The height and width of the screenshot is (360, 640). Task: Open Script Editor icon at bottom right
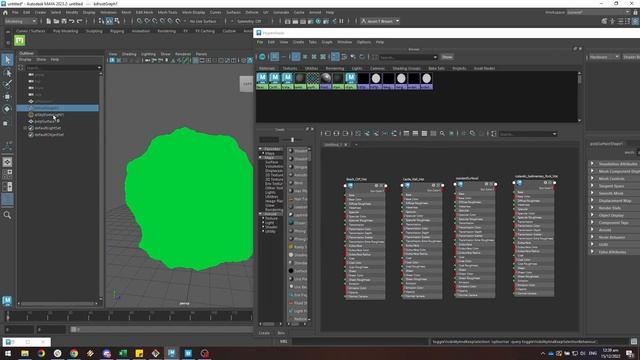pos(634,342)
